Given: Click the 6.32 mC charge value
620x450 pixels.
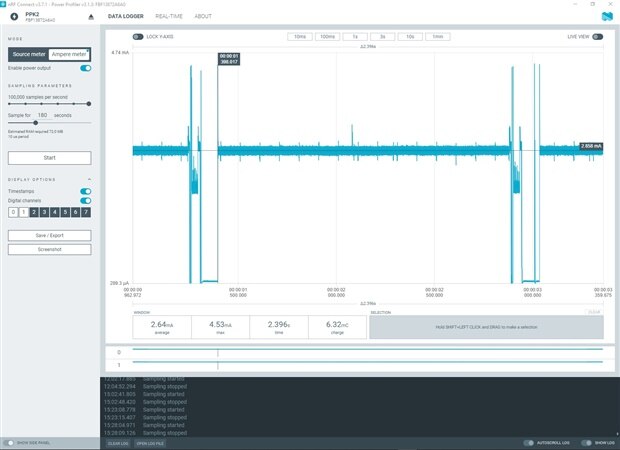Looking at the screenshot, I should [337, 327].
